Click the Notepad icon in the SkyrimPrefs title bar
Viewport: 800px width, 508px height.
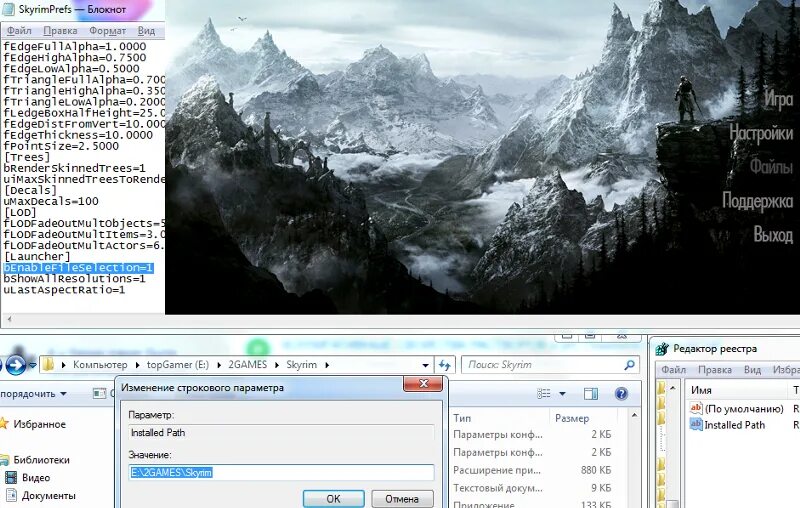tap(8, 9)
